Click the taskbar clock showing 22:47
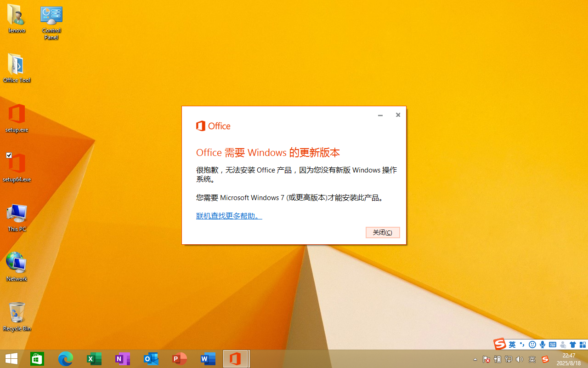The width and height of the screenshot is (588, 368). point(569,359)
